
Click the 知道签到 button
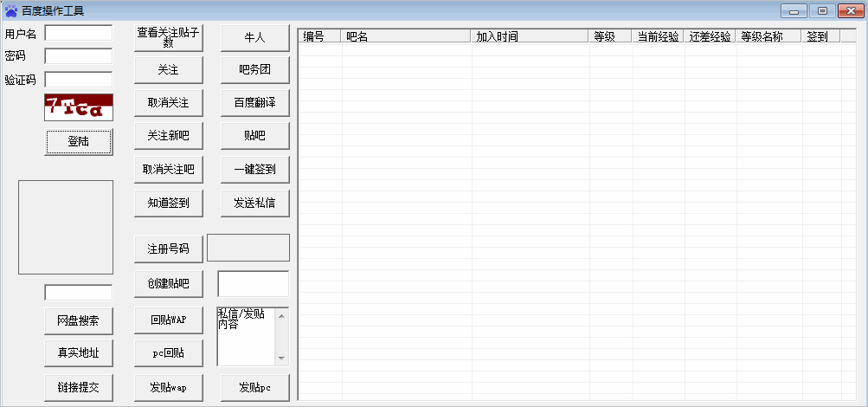169,203
